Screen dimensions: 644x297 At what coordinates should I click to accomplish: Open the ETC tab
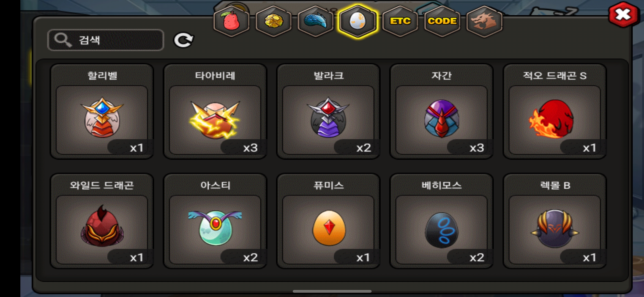pos(400,21)
